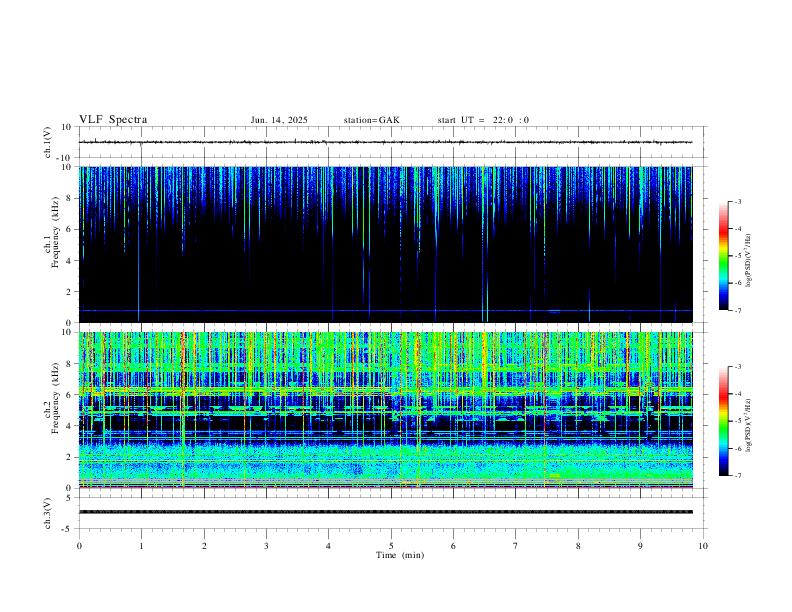This screenshot has width=792, height=612.
Task: Click the ch.2 spectrogram panel
Action: [x=385, y=410]
